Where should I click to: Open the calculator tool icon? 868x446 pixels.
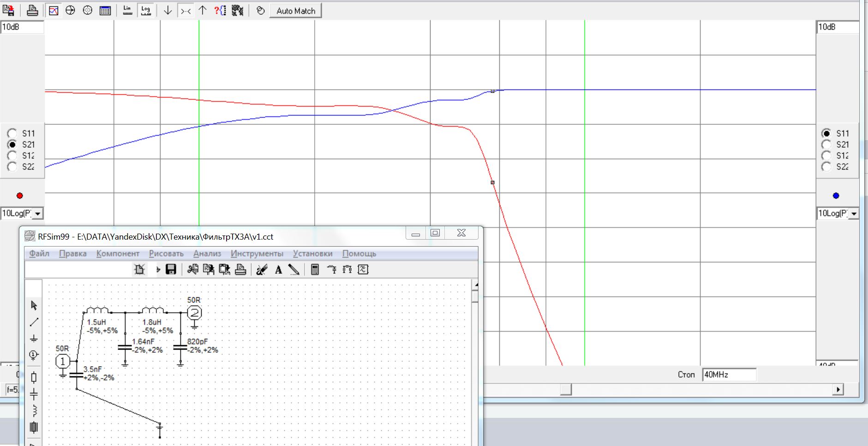click(x=315, y=270)
